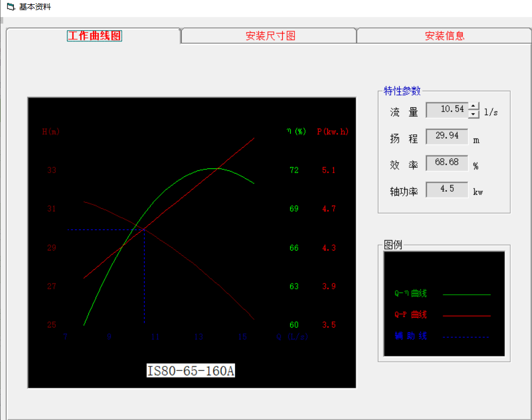Click the H(m) axis label

(x=51, y=132)
